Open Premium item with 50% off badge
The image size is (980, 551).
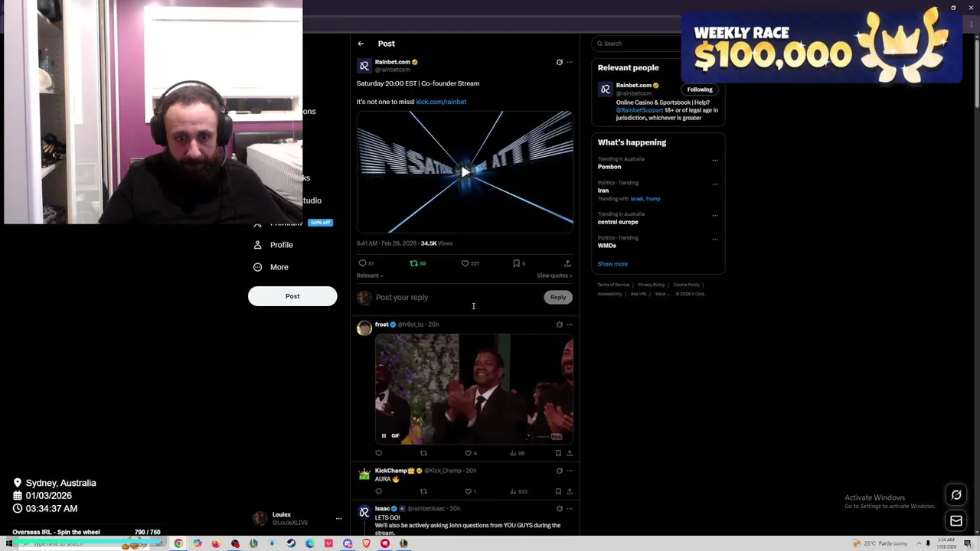tap(292, 223)
